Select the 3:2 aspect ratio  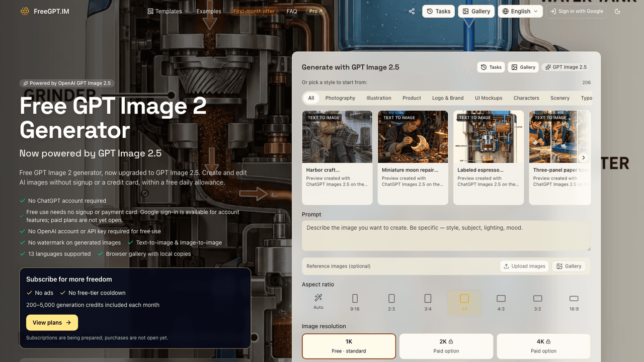tap(538, 303)
